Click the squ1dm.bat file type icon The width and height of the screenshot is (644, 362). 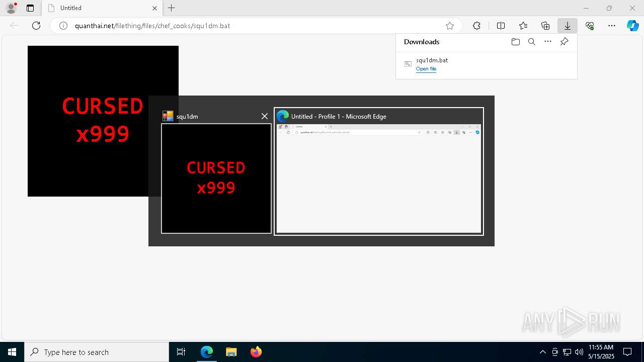pyautogui.click(x=408, y=64)
